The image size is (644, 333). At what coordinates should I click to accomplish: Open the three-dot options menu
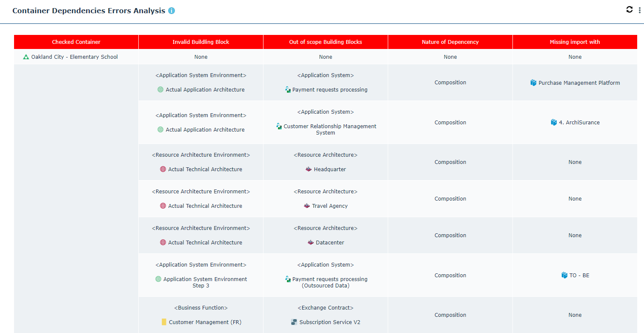[639, 10]
